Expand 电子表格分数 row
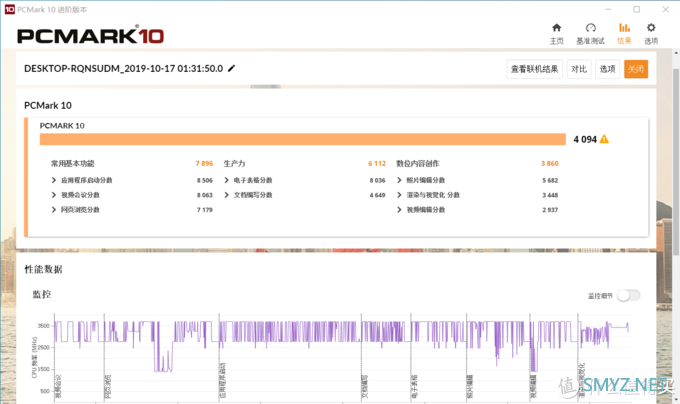 tap(226, 180)
